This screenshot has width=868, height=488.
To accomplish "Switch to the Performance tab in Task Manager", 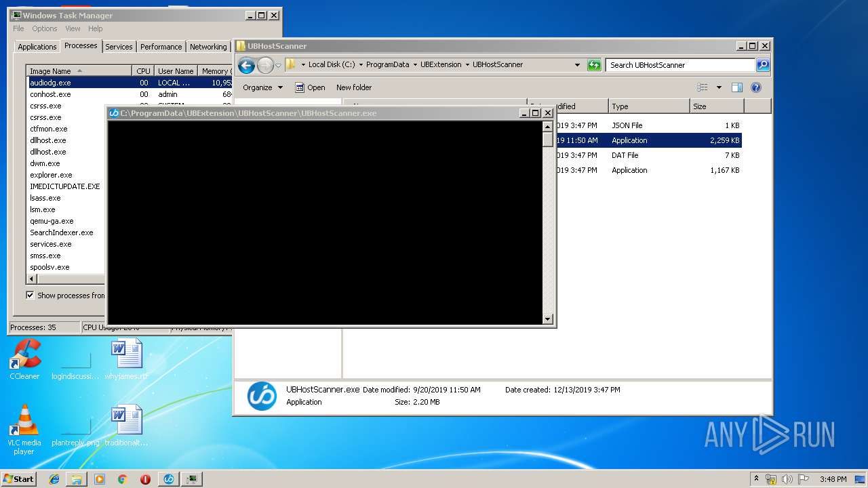I will (161, 47).
